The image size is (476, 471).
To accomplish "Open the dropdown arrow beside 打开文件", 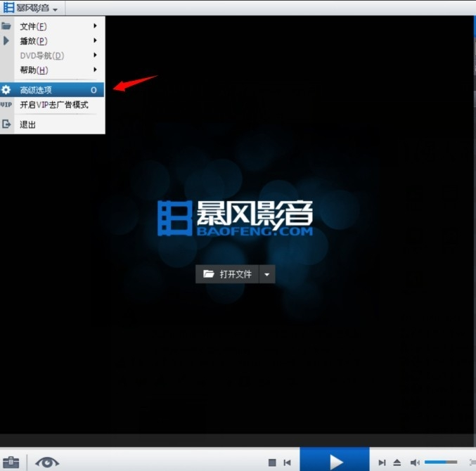I will click(267, 274).
